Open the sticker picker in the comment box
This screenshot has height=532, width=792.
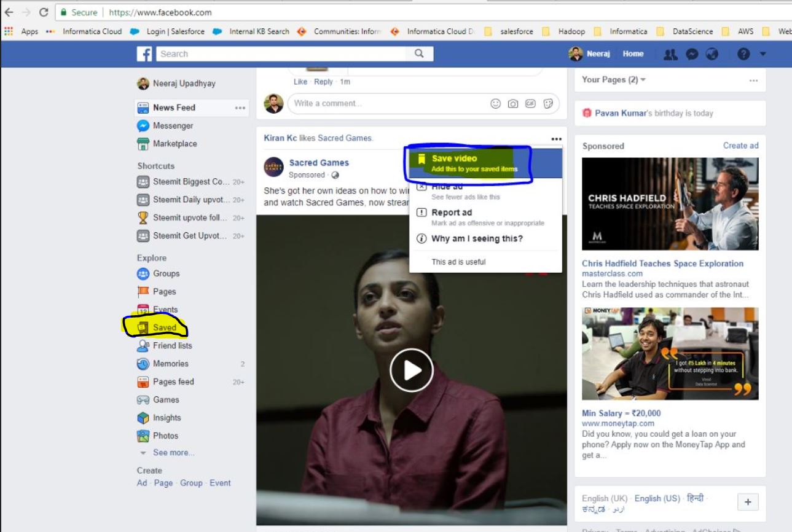[549, 104]
